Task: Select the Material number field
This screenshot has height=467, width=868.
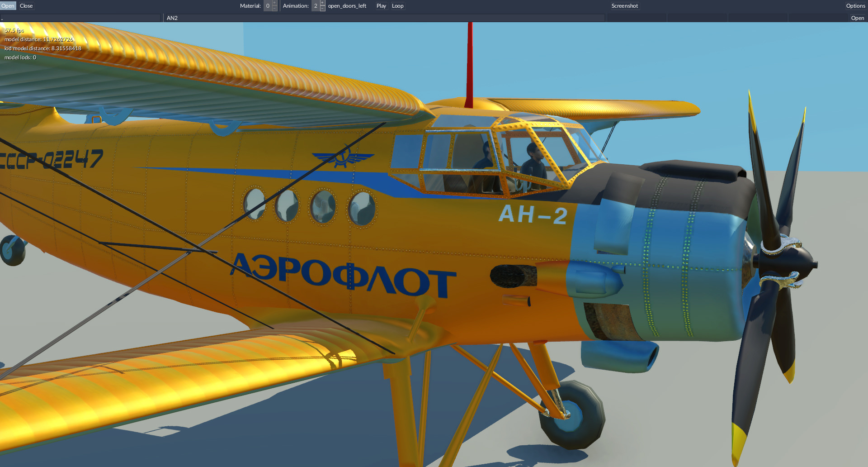Action: click(x=268, y=6)
